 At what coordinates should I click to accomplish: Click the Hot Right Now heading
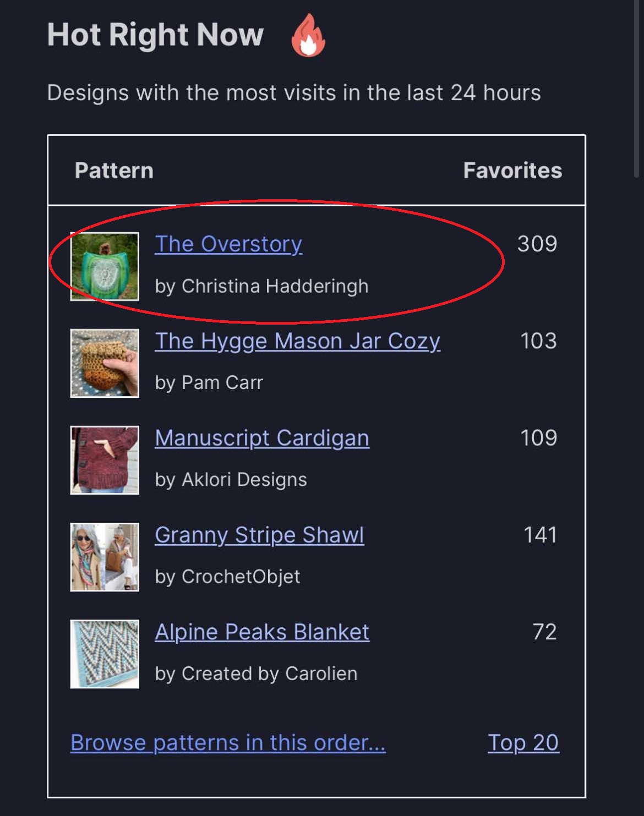pos(155,35)
